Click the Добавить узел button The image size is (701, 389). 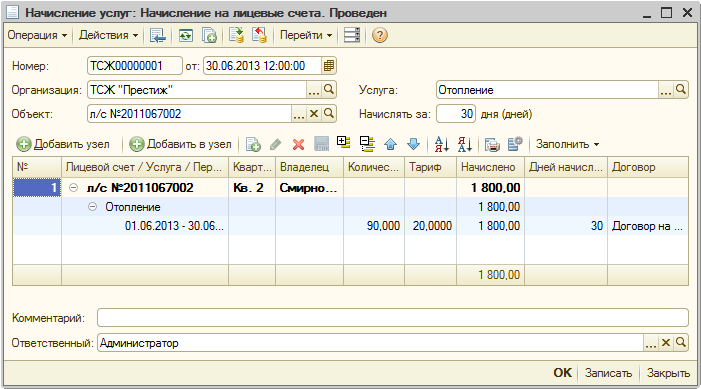(63, 144)
